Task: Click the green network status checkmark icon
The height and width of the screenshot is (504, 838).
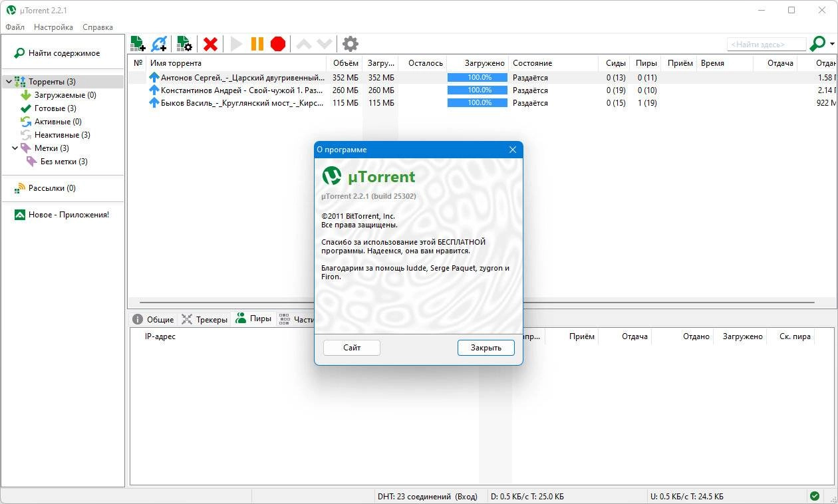Action: pyautogui.click(x=814, y=496)
